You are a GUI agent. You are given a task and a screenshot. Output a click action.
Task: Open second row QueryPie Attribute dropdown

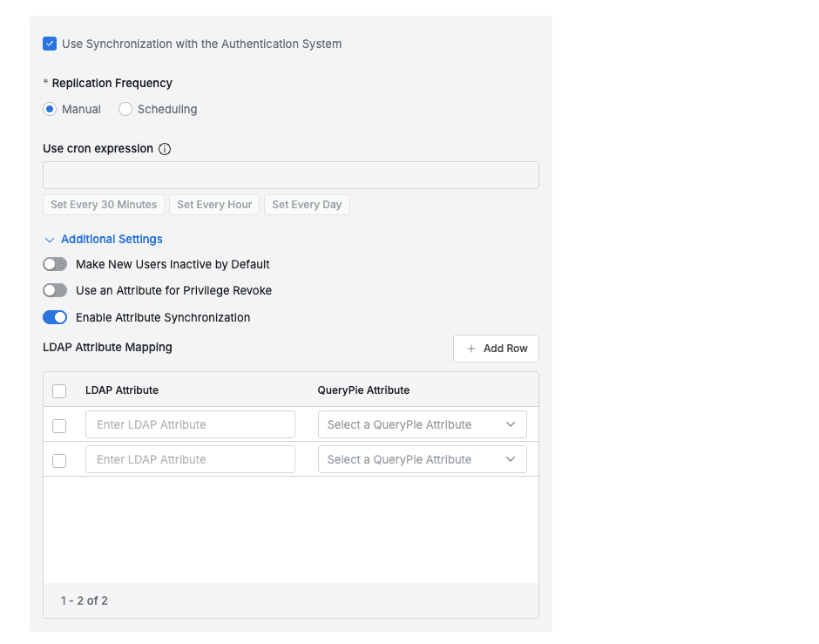(422, 460)
